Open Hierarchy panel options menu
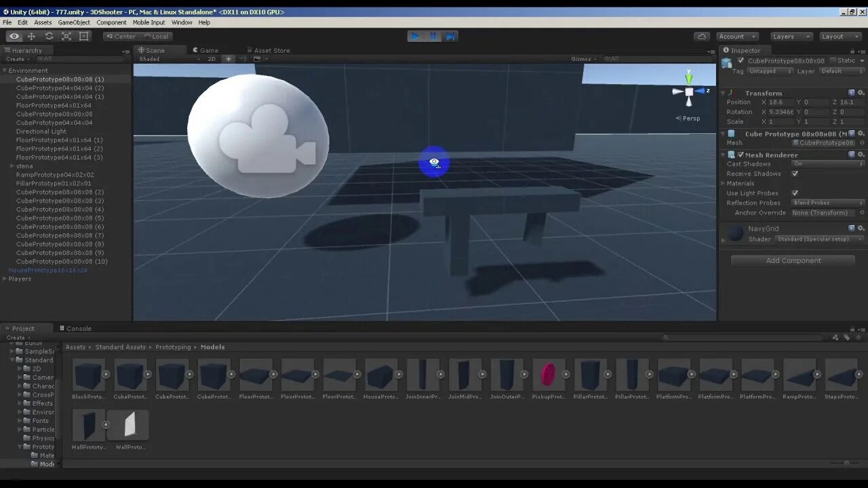Screen dimensions: 868x488 pos(125,51)
